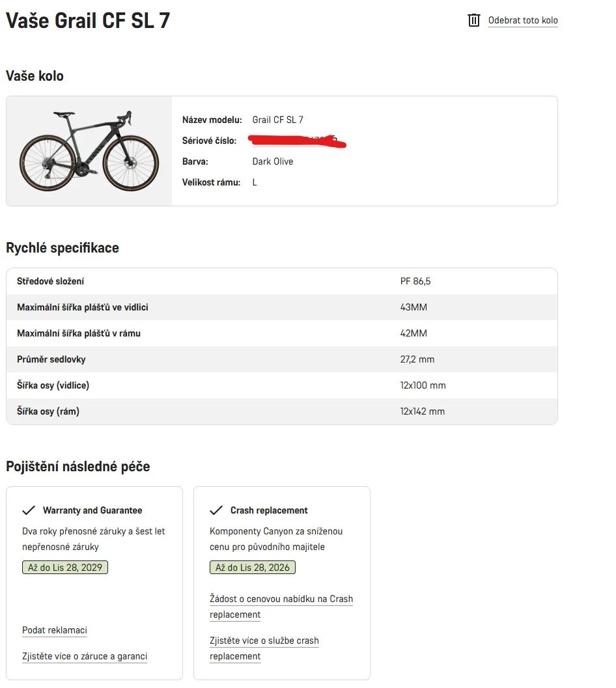Screen dimensions: 616x688
Task: Click the Grail bike thumbnail image
Action: point(89,151)
